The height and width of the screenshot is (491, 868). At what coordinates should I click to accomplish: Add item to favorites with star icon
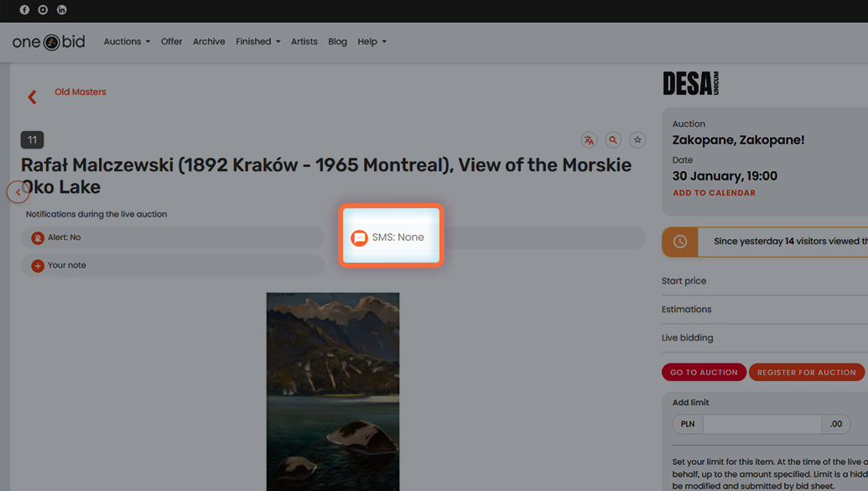pos(637,140)
